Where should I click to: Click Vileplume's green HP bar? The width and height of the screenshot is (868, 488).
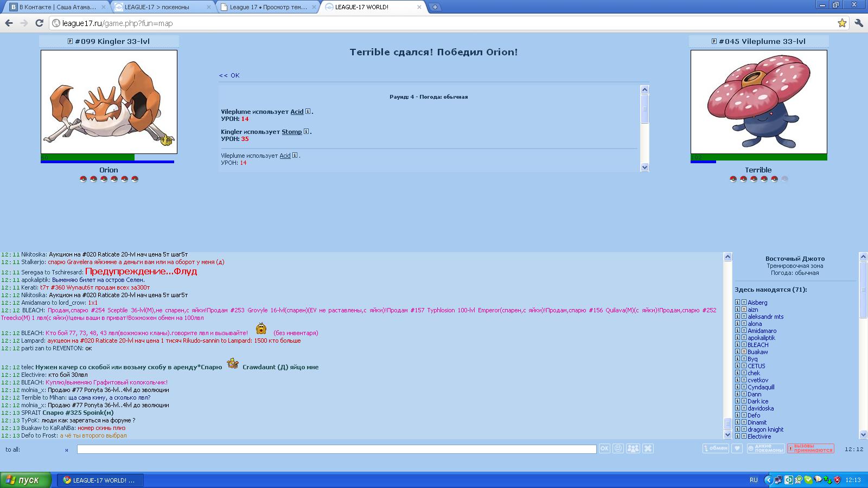[x=758, y=157]
